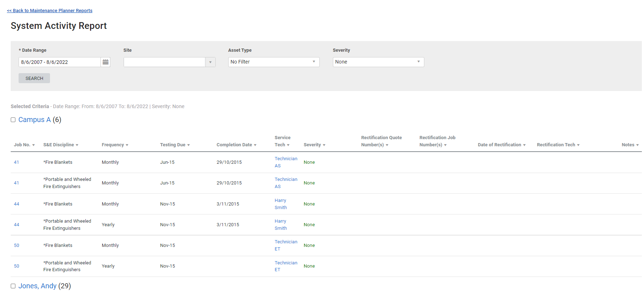Go back to Maintenance Planner Reports
This screenshot has height=299, width=644.
[x=50, y=11]
